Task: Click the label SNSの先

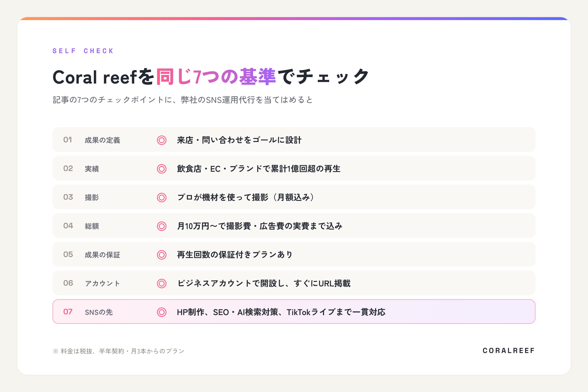Action: pyautogui.click(x=99, y=312)
